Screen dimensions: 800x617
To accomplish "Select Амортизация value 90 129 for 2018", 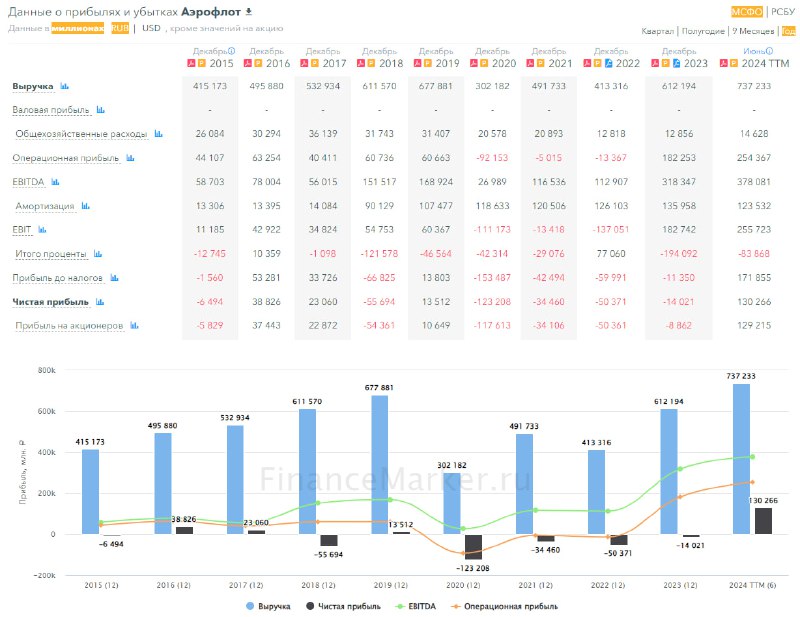I will click(379, 206).
